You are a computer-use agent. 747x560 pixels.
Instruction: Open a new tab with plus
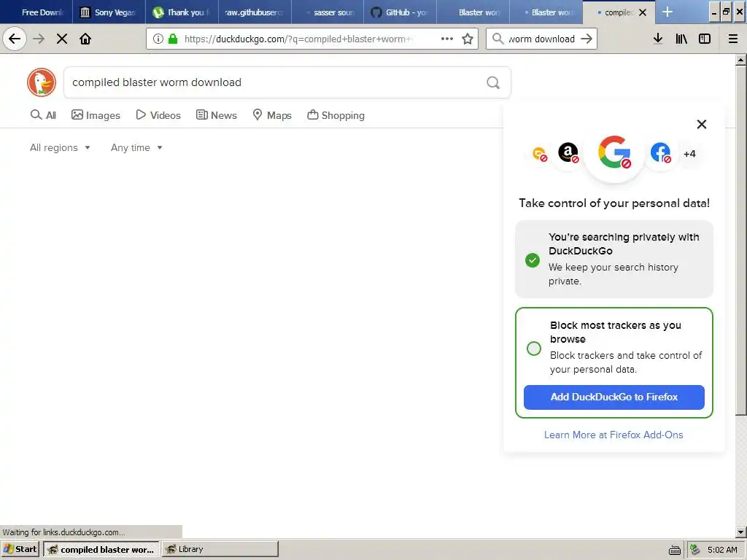[667, 12]
